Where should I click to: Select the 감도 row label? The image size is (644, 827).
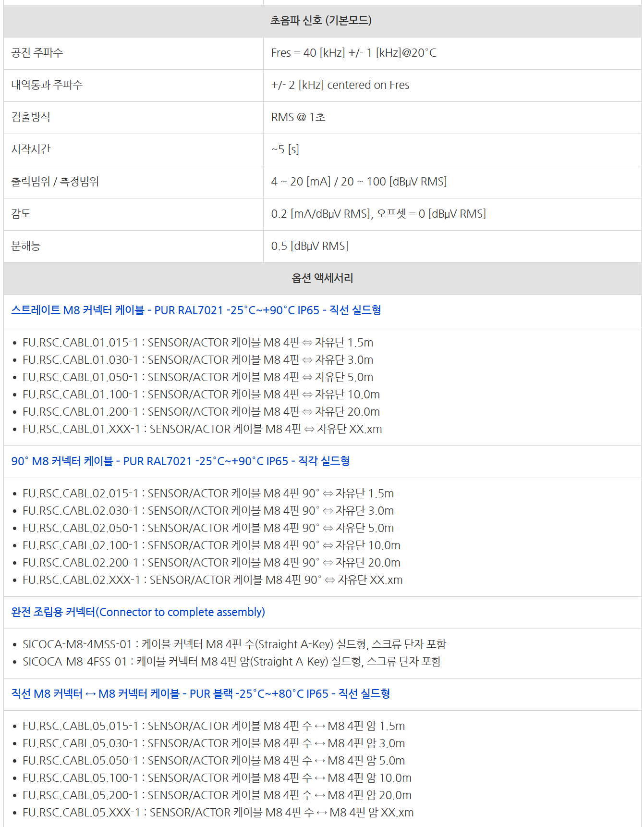click(21, 214)
